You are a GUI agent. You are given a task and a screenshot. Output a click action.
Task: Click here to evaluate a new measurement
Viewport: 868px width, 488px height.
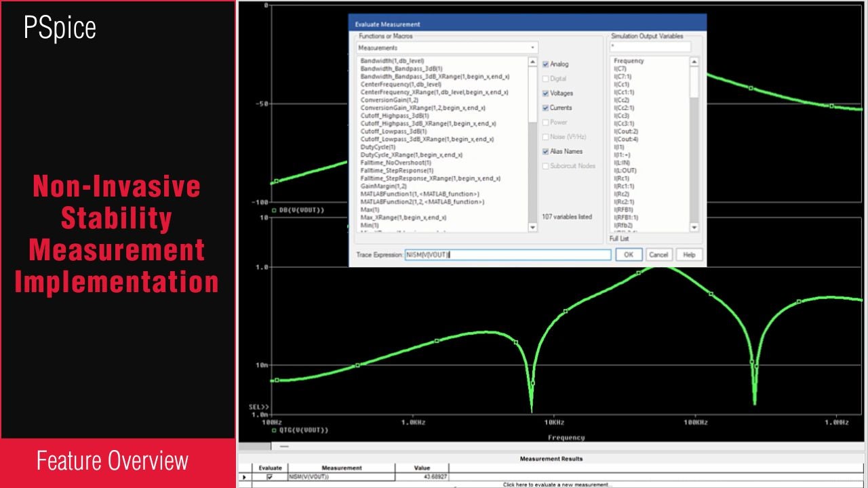click(556, 485)
